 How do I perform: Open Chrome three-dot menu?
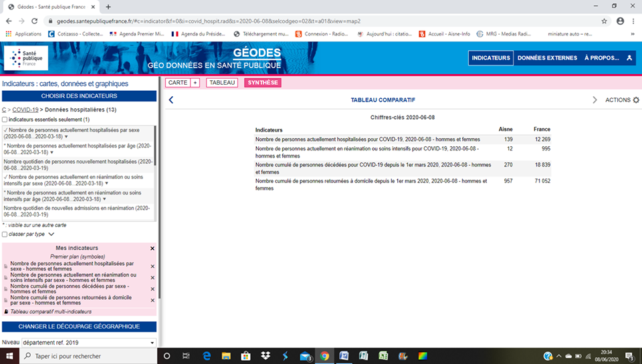click(633, 21)
